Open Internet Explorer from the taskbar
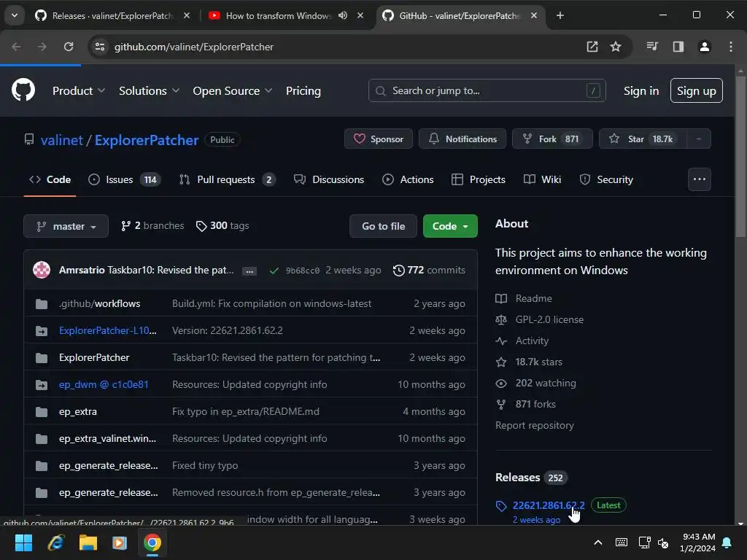This screenshot has height=560, width=747. (x=55, y=542)
